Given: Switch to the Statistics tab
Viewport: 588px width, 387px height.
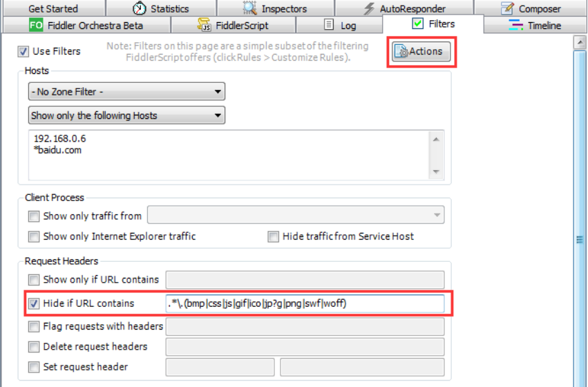Looking at the screenshot, I should pos(161,8).
